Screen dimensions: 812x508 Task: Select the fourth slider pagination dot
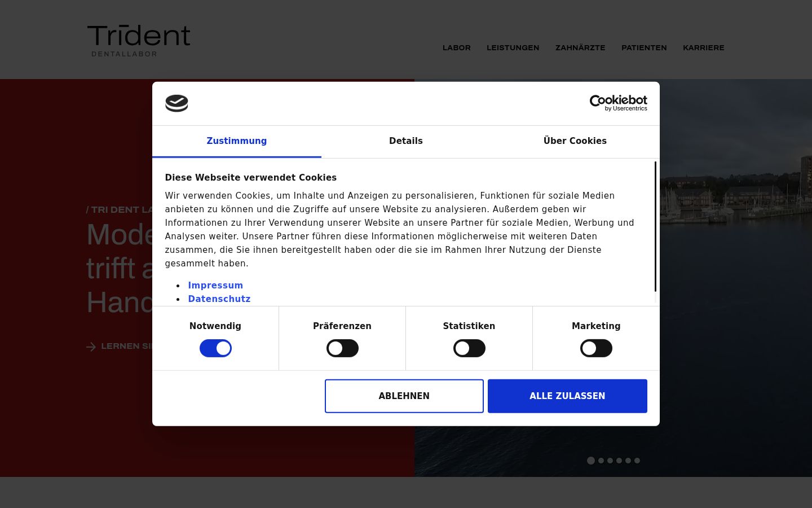[619, 461]
